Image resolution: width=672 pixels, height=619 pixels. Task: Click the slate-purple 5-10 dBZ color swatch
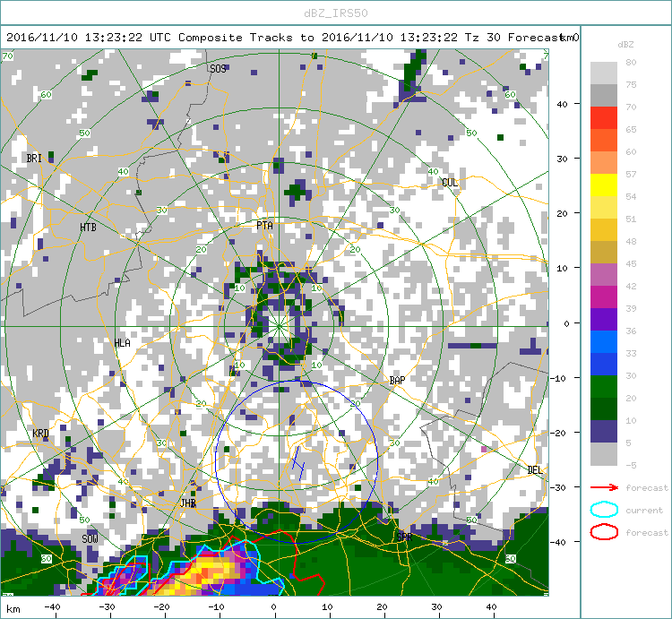pyautogui.click(x=604, y=432)
